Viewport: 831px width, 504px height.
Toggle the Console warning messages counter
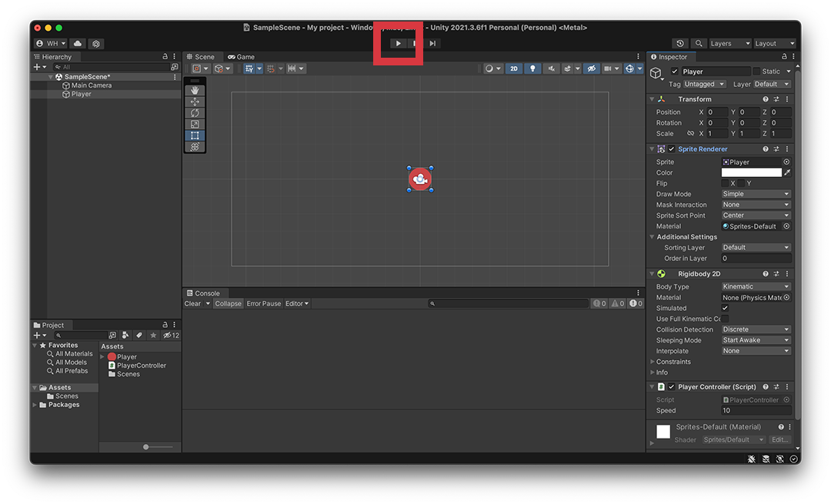[617, 304]
